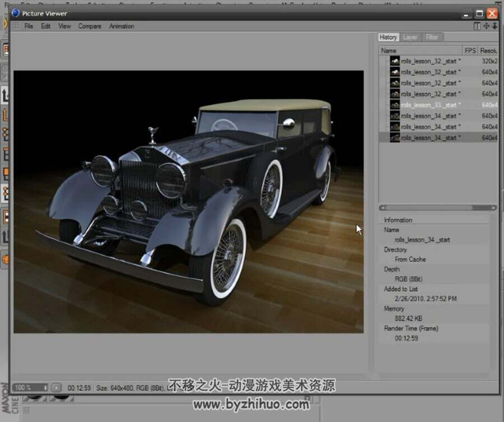Click the Depth label in Information
This screenshot has height=422, width=504.
(x=392, y=269)
